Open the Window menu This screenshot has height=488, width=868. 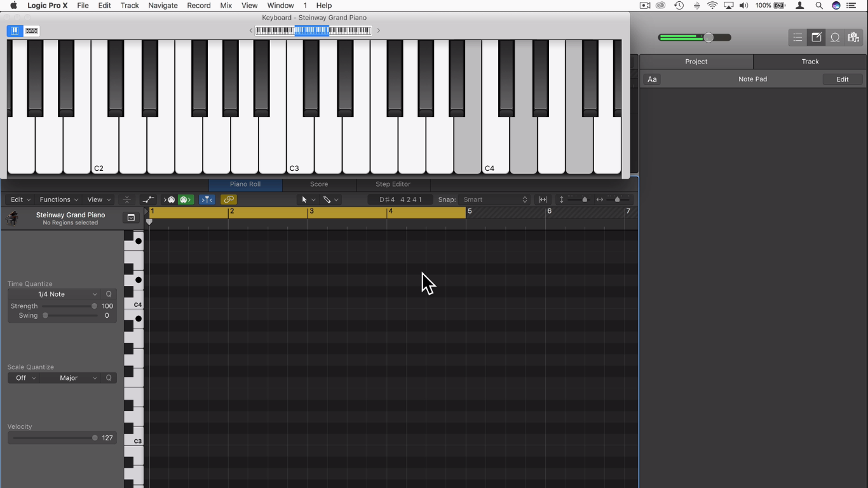(280, 6)
